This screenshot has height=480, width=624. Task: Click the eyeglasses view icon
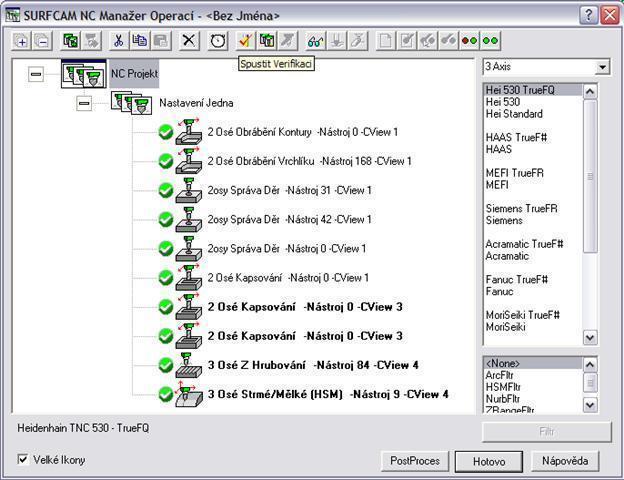click(315, 41)
